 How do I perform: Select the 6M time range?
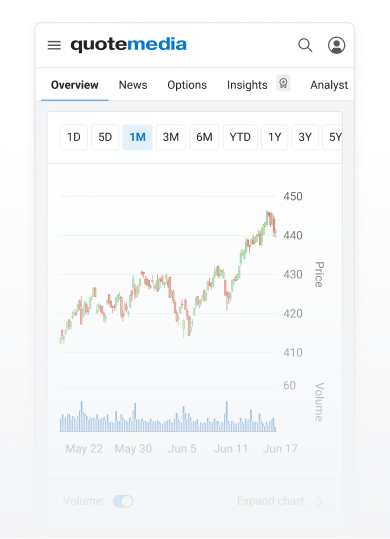204,137
